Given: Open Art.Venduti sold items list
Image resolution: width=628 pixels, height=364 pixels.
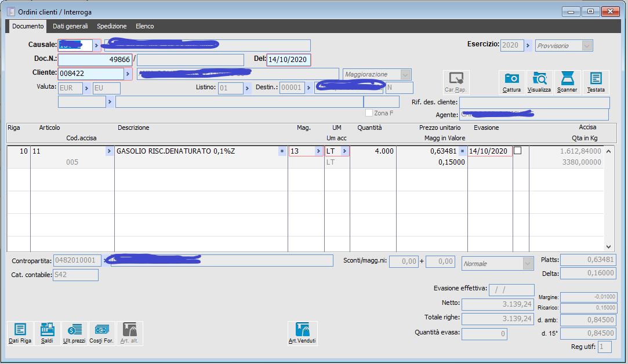Looking at the screenshot, I should pyautogui.click(x=303, y=333).
